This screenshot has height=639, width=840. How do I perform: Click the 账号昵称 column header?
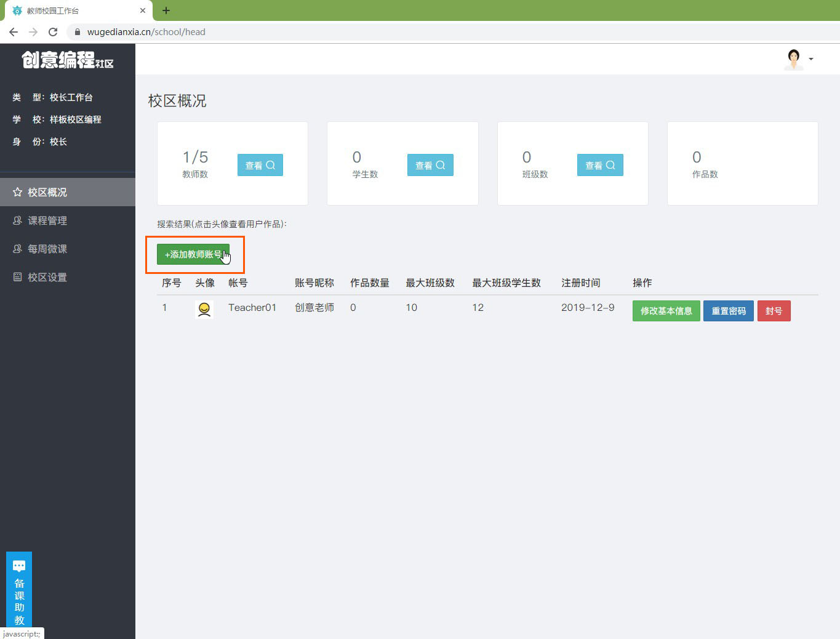pyautogui.click(x=314, y=283)
